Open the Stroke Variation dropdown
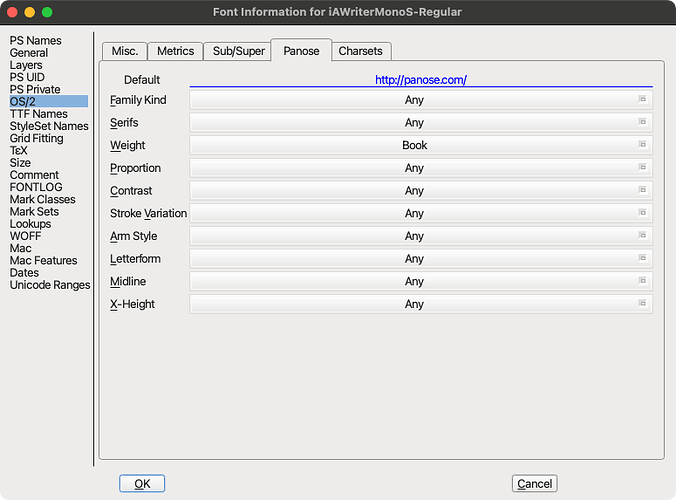This screenshot has height=500, width=676. [x=421, y=213]
